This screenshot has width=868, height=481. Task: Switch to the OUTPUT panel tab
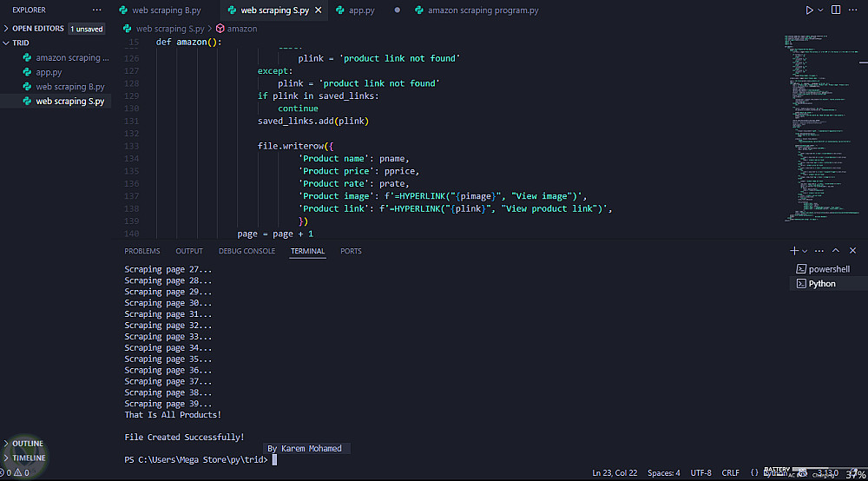pyautogui.click(x=189, y=251)
